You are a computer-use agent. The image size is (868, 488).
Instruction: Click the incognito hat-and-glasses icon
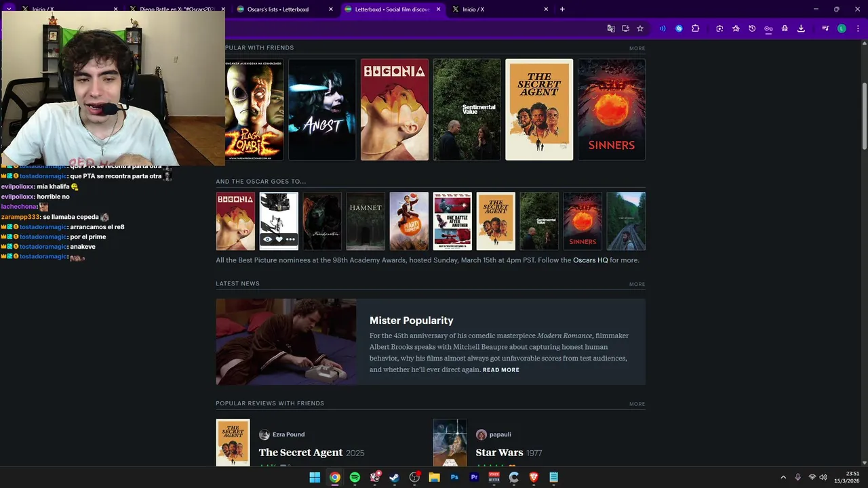coord(785,28)
